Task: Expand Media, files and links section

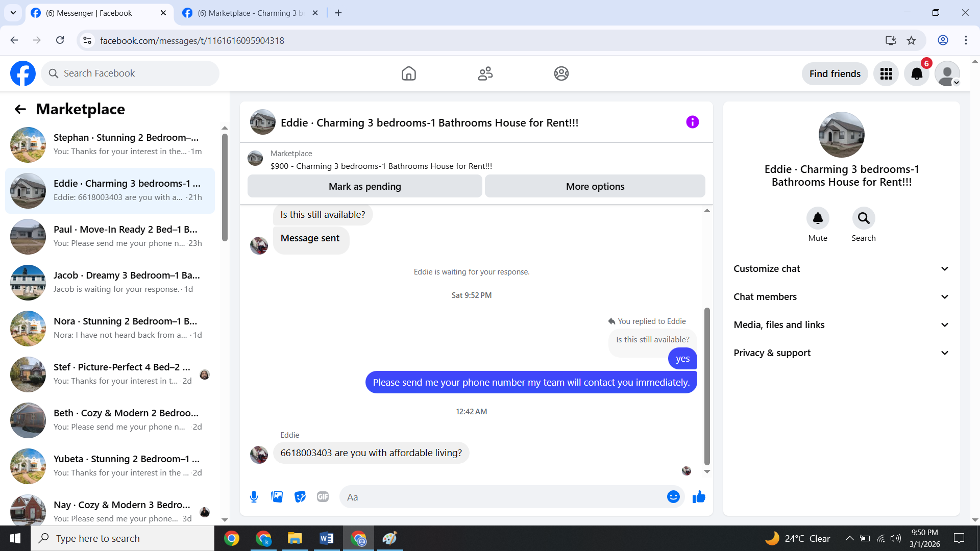Action: pyautogui.click(x=841, y=325)
